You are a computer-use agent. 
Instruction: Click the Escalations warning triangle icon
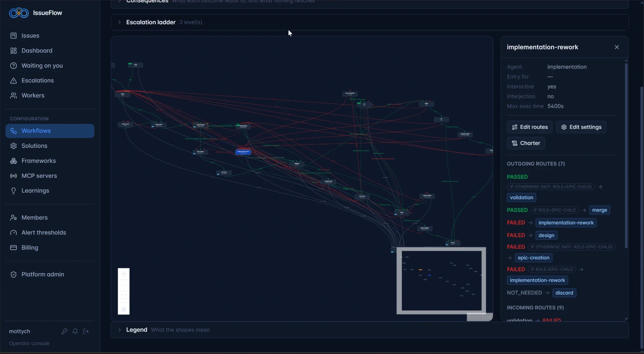click(14, 81)
